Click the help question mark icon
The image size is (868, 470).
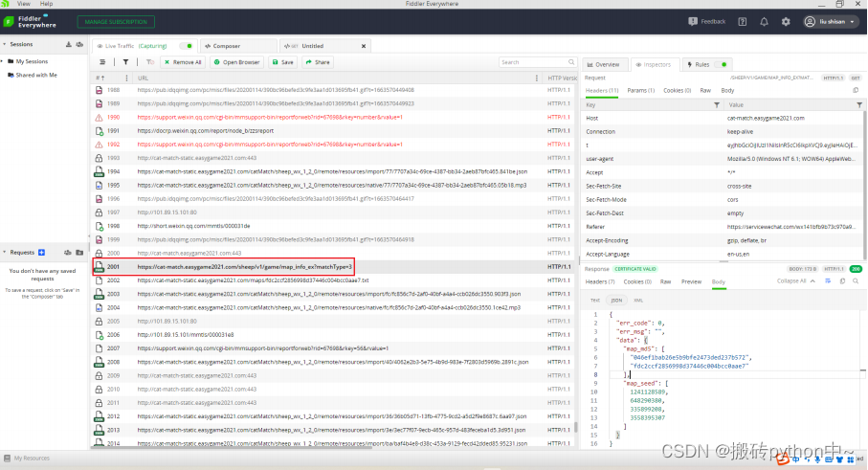(x=743, y=21)
